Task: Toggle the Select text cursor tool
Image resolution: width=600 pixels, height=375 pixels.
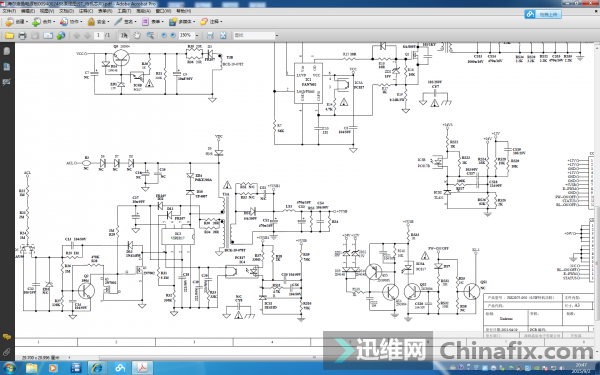Action: click(x=124, y=36)
